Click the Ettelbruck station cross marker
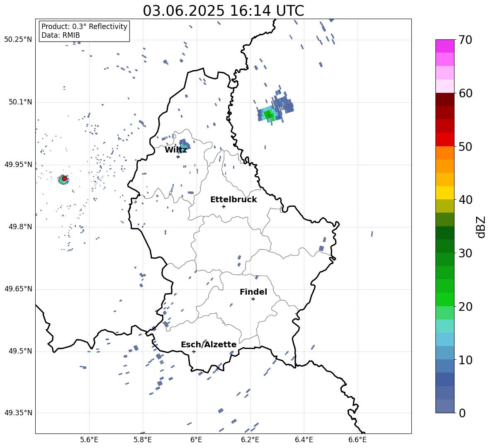 coord(224,206)
